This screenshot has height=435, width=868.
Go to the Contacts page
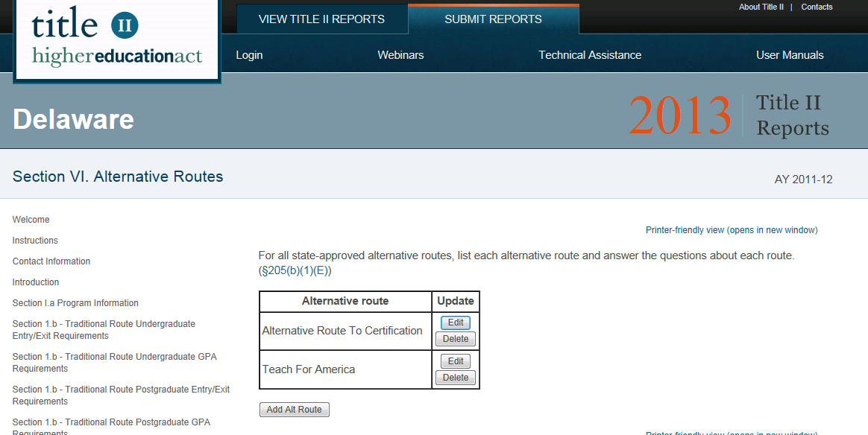(x=817, y=7)
